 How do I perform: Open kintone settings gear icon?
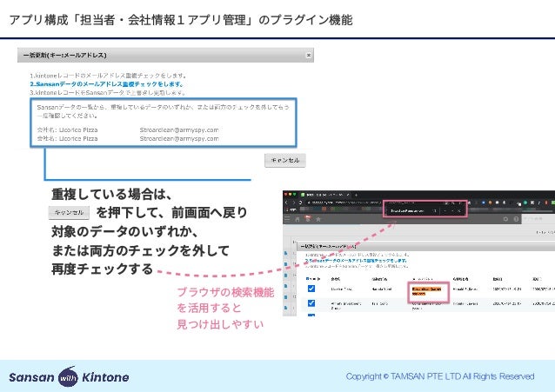505,219
